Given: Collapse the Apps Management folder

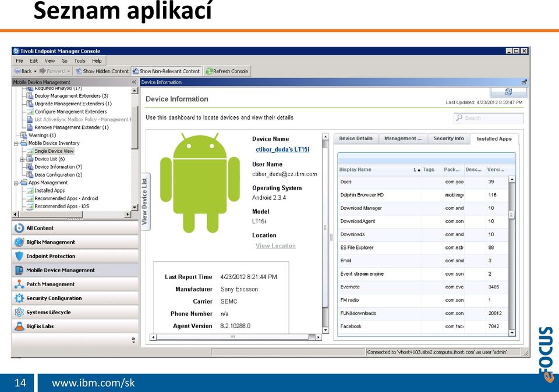Looking at the screenshot, I should click(16, 183).
